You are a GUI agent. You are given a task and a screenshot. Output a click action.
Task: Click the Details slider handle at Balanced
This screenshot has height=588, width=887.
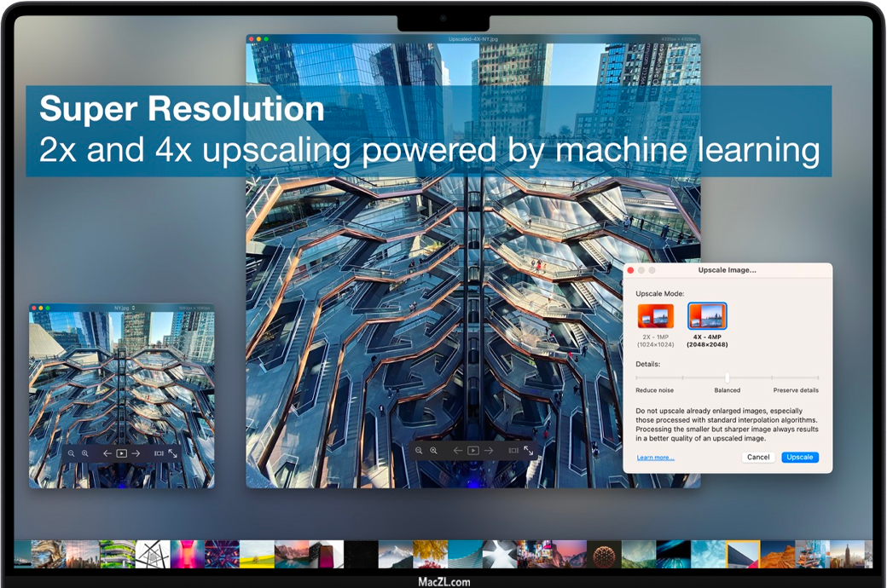[x=727, y=378]
